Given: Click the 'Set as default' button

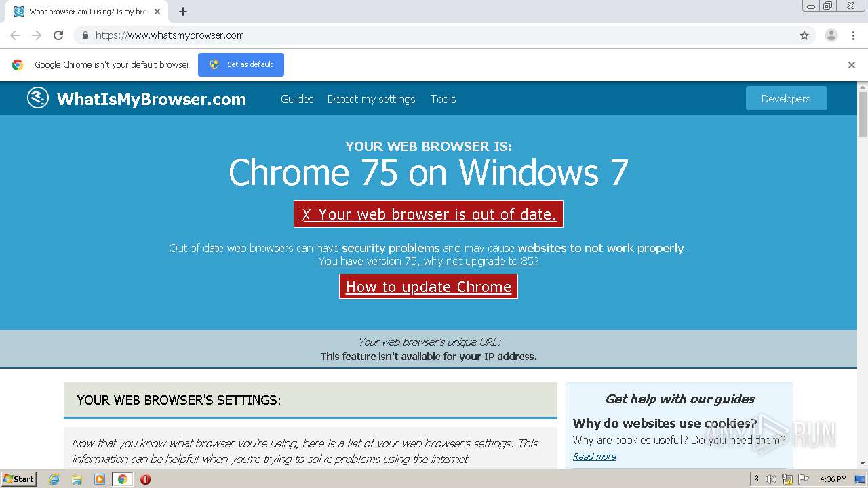Looking at the screenshot, I should tap(241, 64).
